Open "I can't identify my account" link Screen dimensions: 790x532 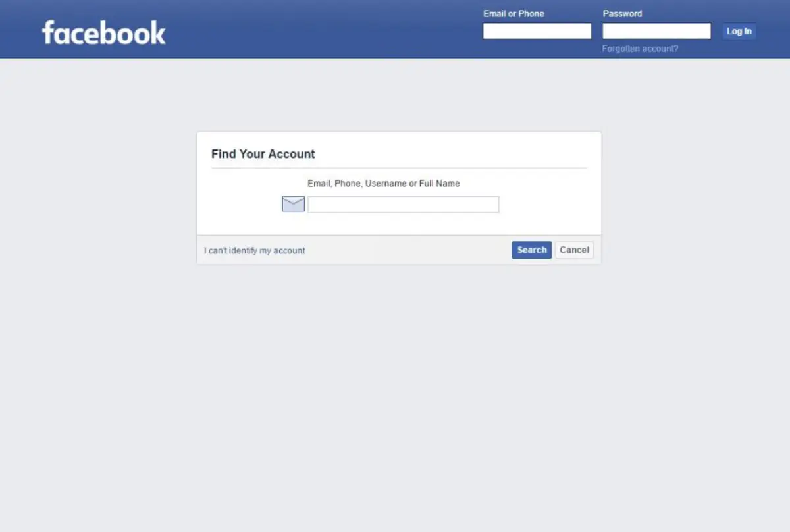tap(255, 251)
